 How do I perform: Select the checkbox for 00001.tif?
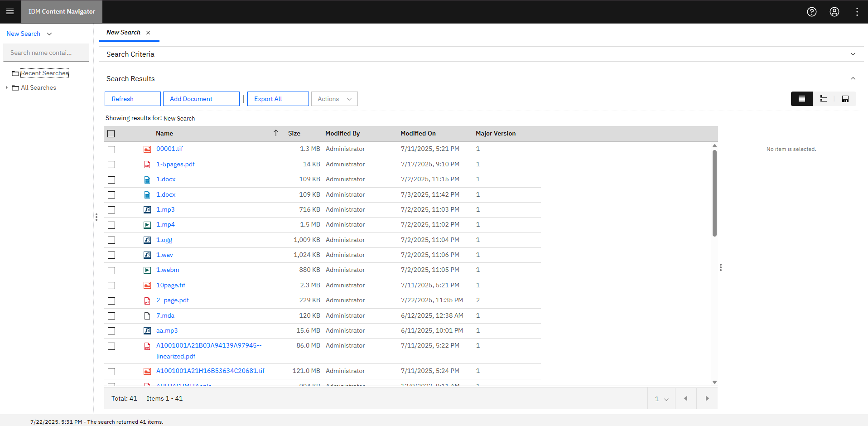[111, 149]
